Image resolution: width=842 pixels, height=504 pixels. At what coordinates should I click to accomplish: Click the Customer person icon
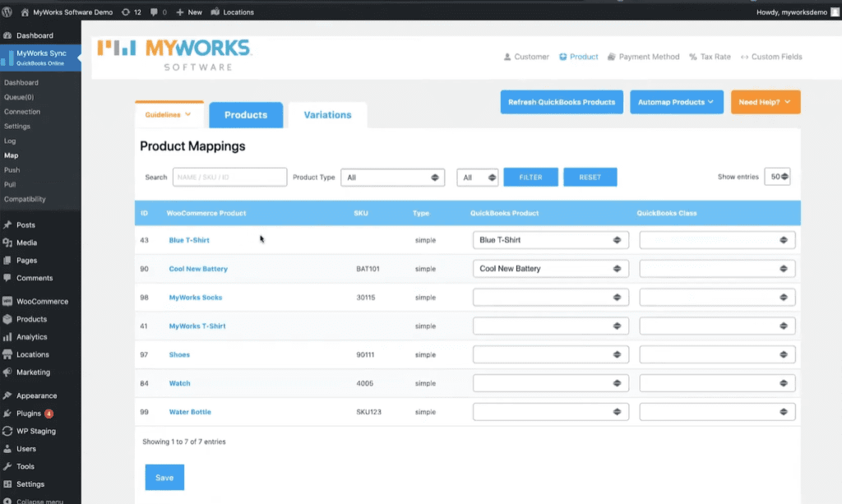(x=507, y=57)
